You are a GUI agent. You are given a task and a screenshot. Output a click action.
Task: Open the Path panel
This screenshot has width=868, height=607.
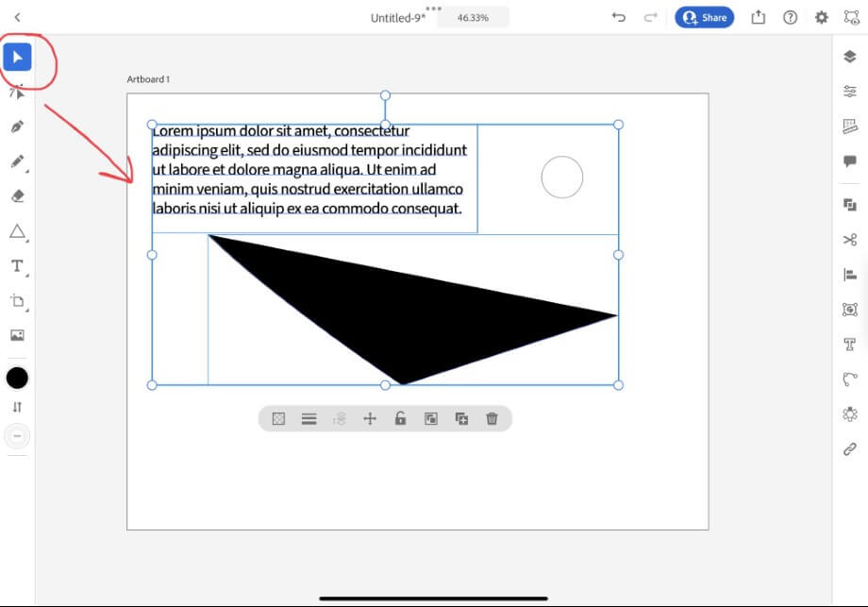pos(850,379)
